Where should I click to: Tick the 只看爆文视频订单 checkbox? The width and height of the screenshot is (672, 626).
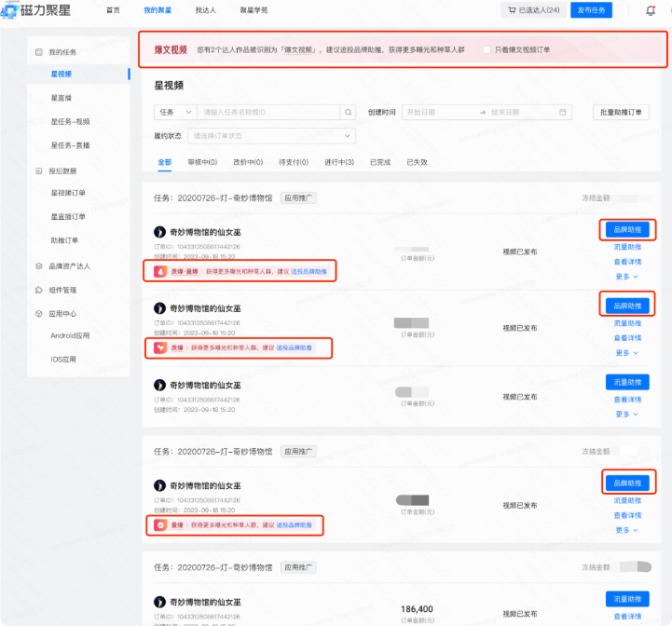(487, 48)
